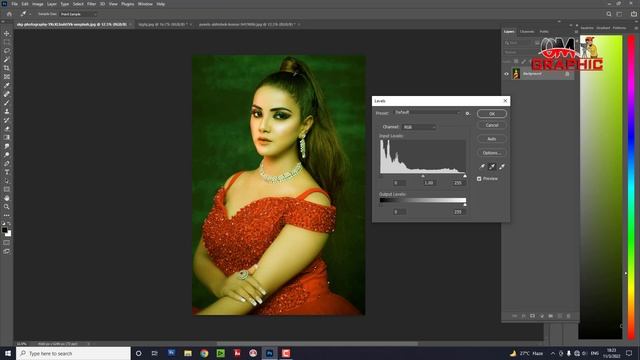Screen dimensions: 640x360
Task: Click the taskbar search box
Action: (73, 353)
